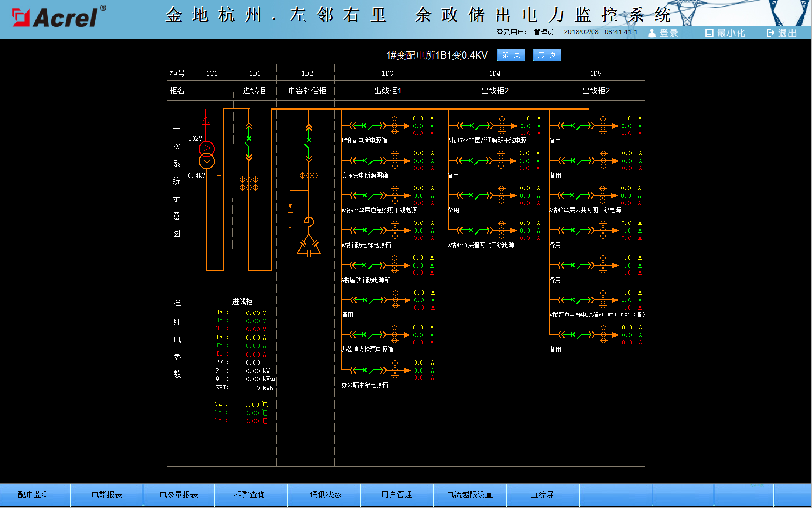Click the 电流越限设置 button
Image resolution: width=812 pixels, height=508 pixels.
tap(469, 494)
